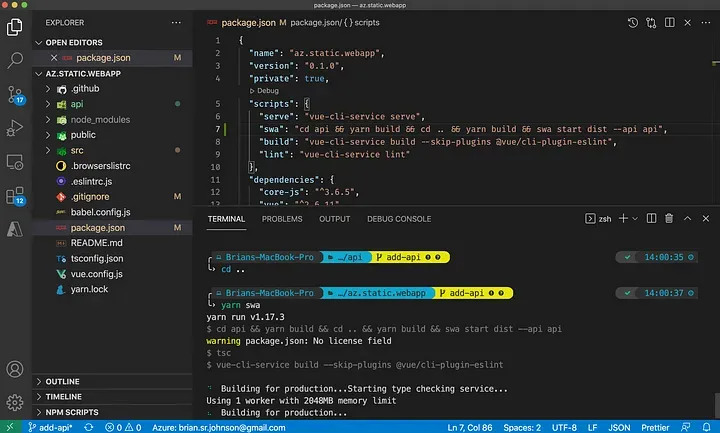Open Explorer more actions ellipsis

coord(176,22)
